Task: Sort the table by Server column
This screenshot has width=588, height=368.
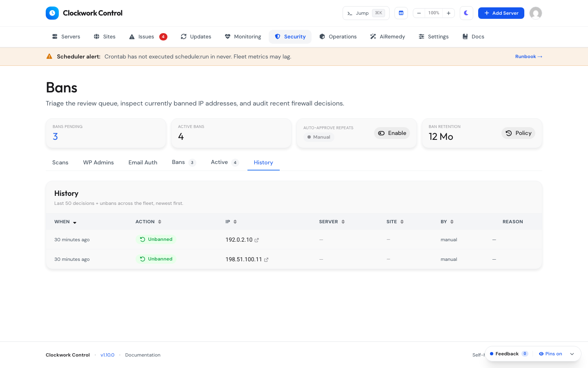Action: (332, 222)
